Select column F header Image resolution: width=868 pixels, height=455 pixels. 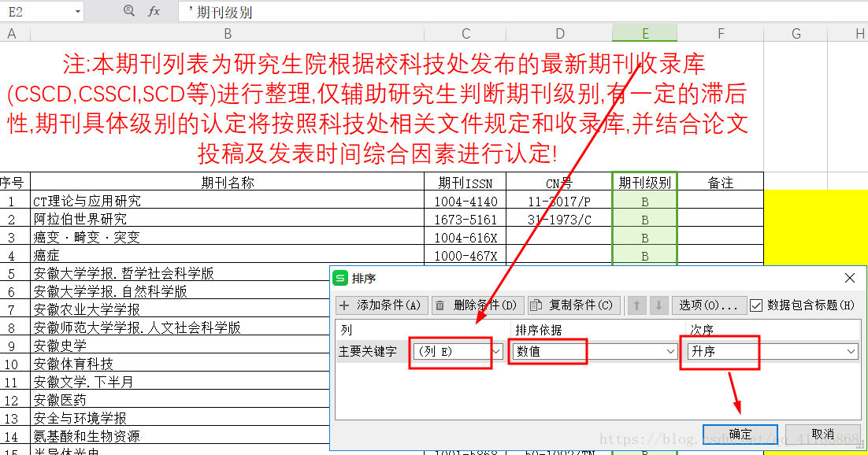coord(721,34)
